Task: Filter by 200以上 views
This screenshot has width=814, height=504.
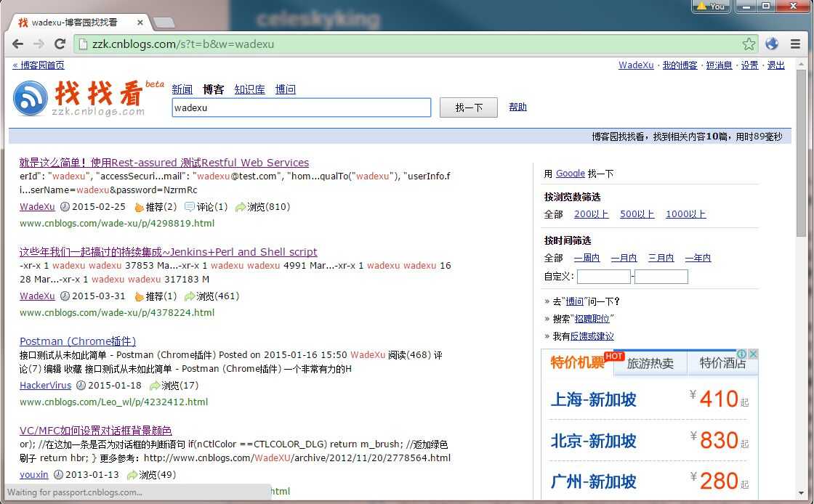Action: pyautogui.click(x=592, y=214)
